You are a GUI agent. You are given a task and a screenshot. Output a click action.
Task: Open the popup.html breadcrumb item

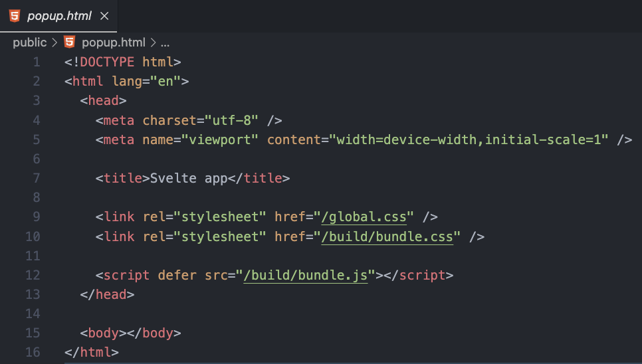[x=114, y=43]
